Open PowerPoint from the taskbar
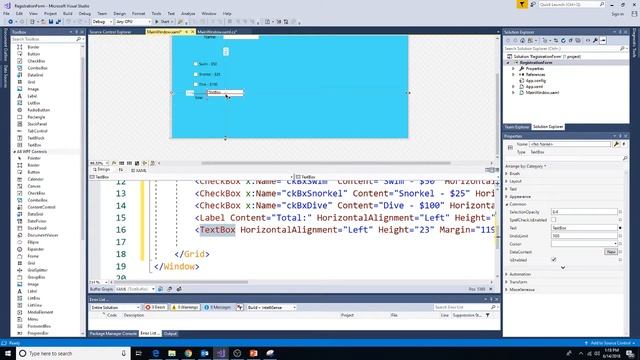 (253, 353)
